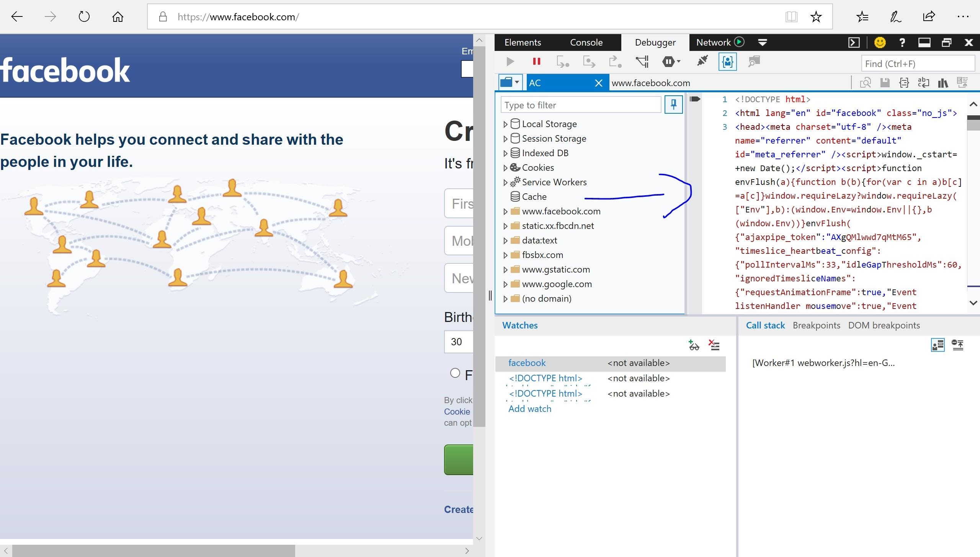Click the red Pause/Break button in debugger

[536, 62]
